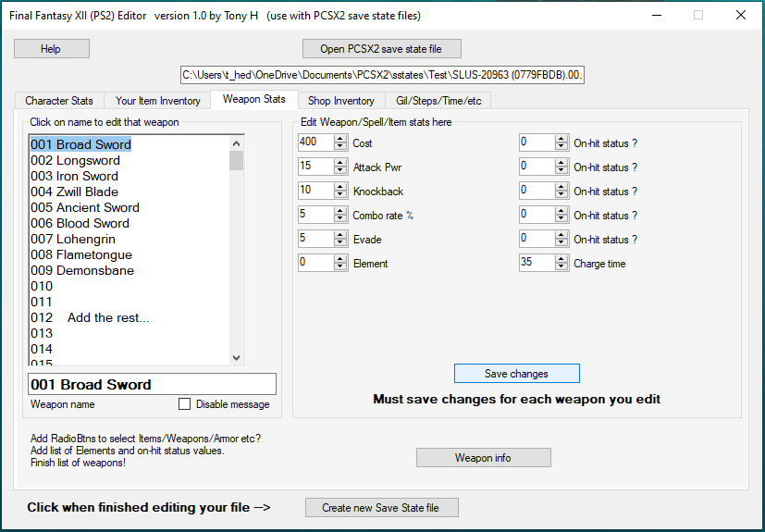
Task: Increase Charge time with up arrow
Action: [561, 259]
